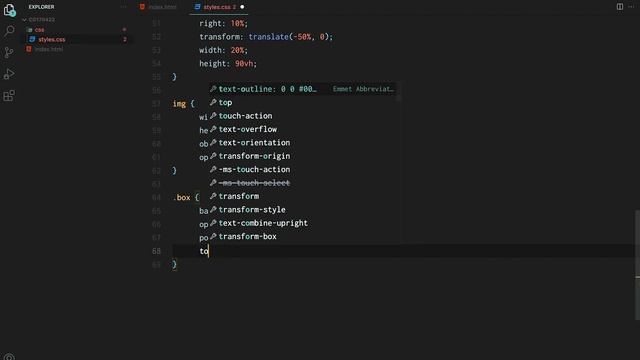The width and height of the screenshot is (640, 360).
Task: Click the editor vertical scrollbar thumb
Action: 637,265
